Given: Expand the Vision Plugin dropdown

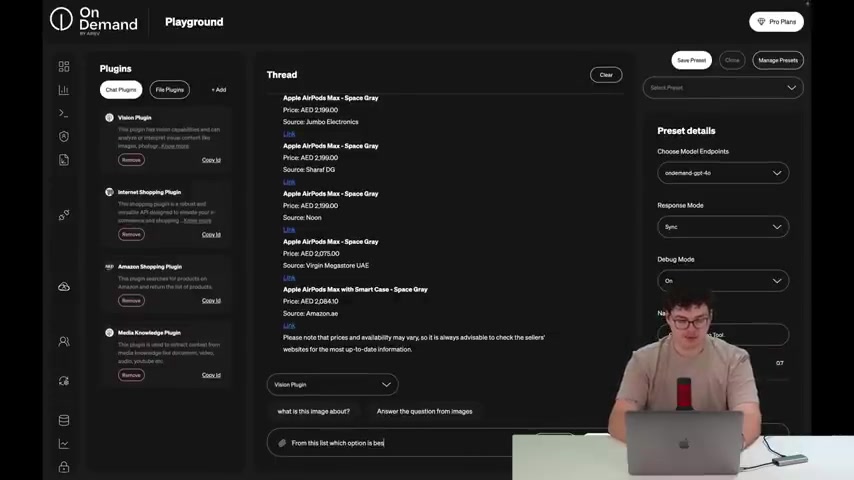Looking at the screenshot, I should pyautogui.click(x=332, y=385).
